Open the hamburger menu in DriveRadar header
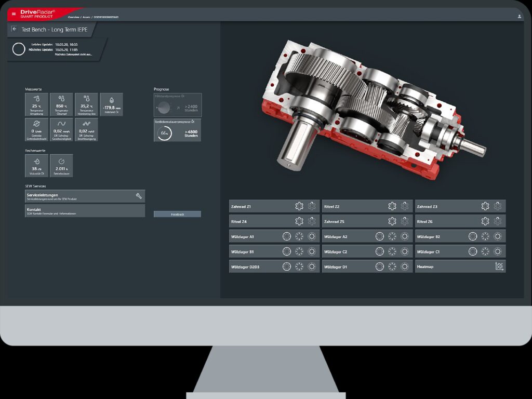This screenshot has height=399, width=532. (x=14, y=14)
